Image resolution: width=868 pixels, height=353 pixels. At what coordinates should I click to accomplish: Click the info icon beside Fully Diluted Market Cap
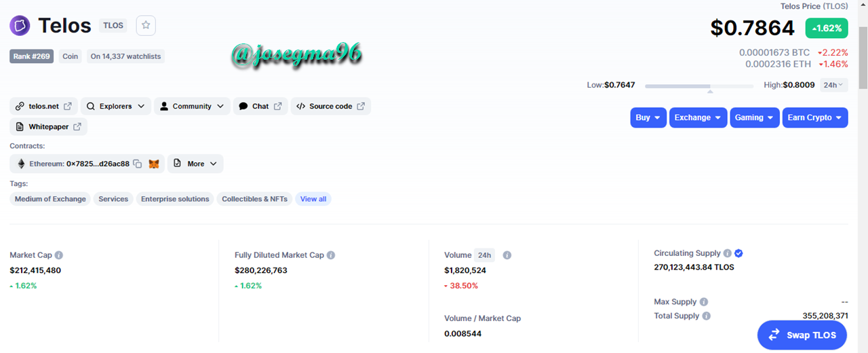click(x=331, y=255)
